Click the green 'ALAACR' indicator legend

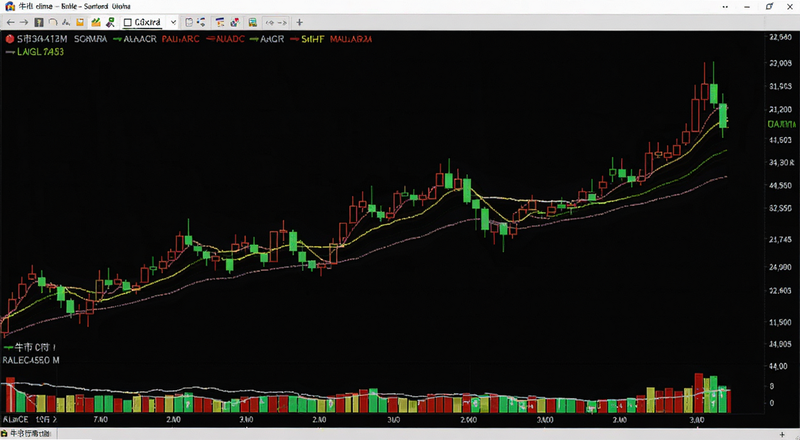coord(135,39)
